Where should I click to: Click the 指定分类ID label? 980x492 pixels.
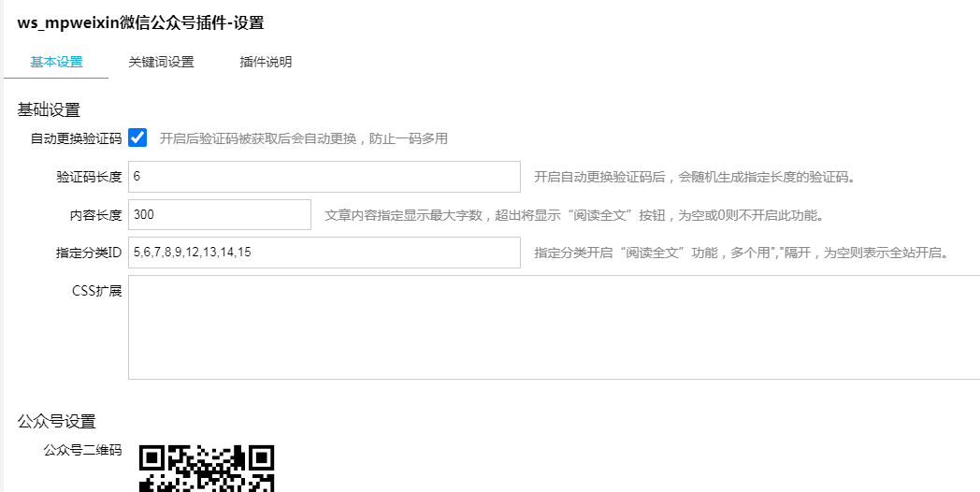point(88,253)
